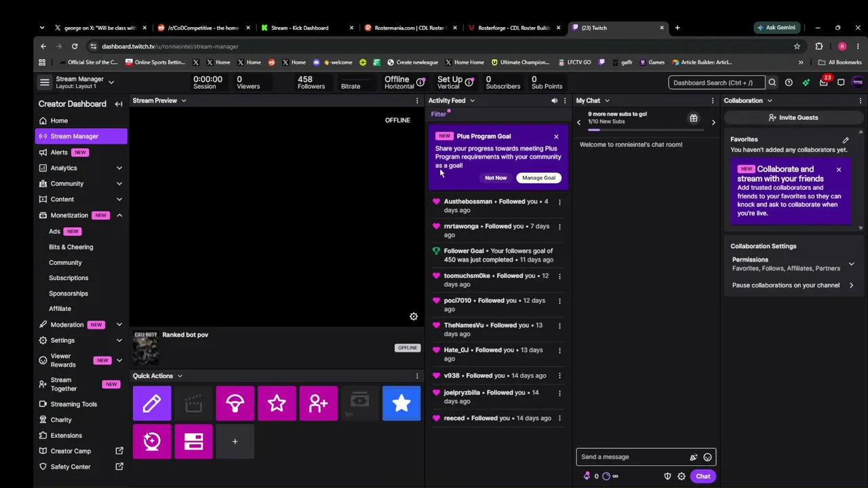Open chat settings gear icon
This screenshot has width=868, height=488.
(x=682, y=476)
